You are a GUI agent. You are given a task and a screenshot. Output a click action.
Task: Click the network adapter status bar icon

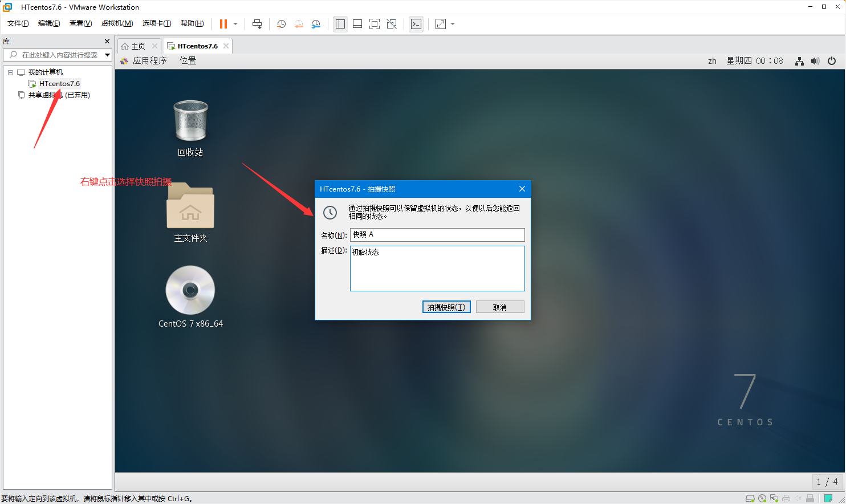point(774,499)
